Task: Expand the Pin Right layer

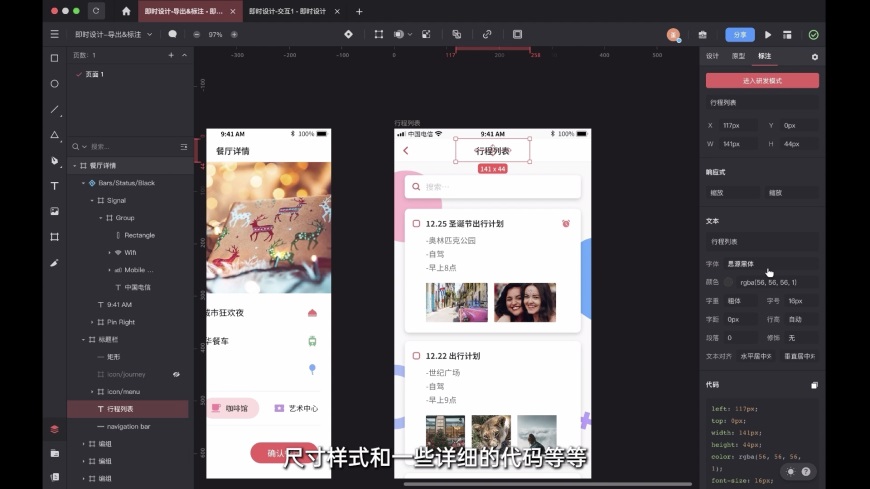Action: [x=92, y=322]
